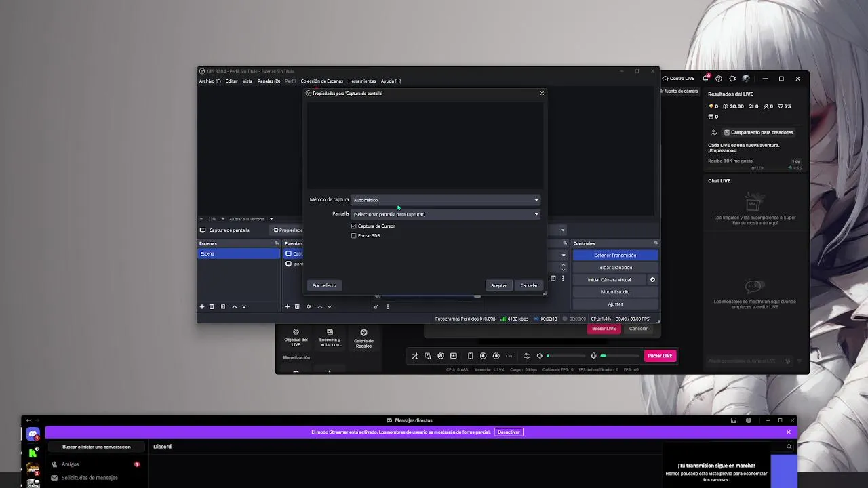Open the Ayuda menu

[x=391, y=81]
